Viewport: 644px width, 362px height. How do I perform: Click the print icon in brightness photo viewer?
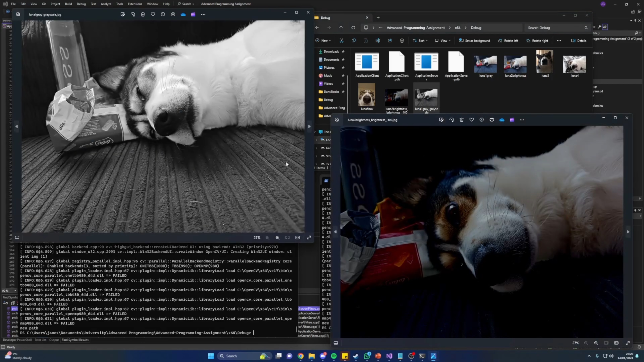(x=492, y=120)
